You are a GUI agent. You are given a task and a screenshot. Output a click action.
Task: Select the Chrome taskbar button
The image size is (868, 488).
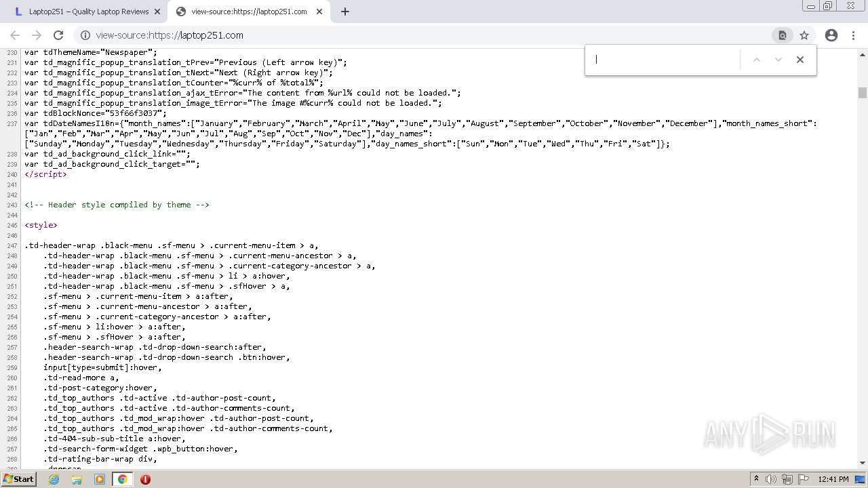122,479
